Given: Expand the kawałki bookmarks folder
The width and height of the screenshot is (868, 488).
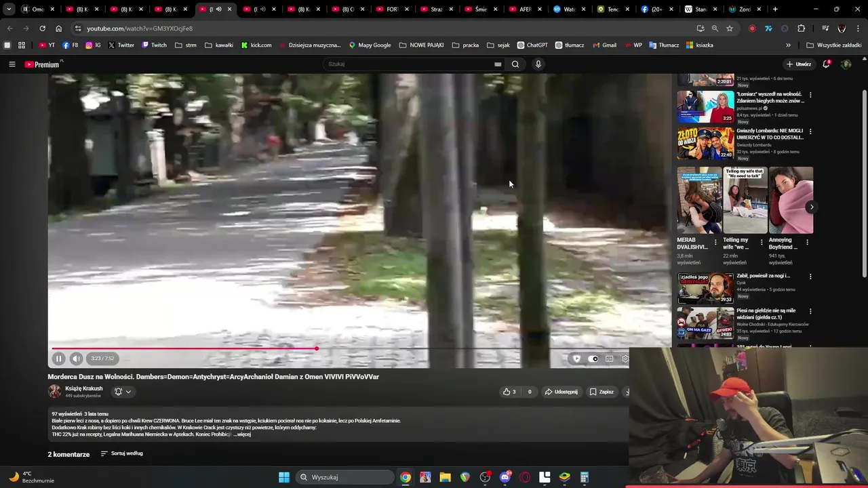Looking at the screenshot, I should (218, 45).
